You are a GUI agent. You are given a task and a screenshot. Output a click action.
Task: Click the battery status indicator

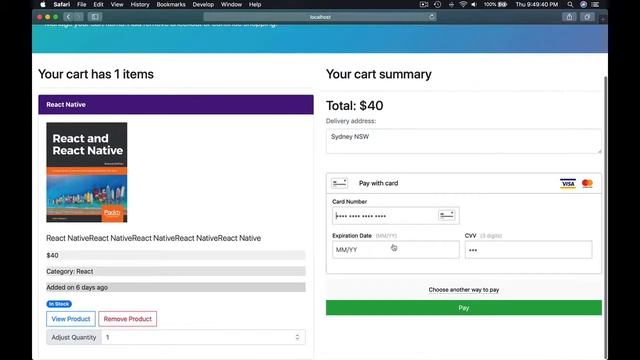tap(495, 4)
